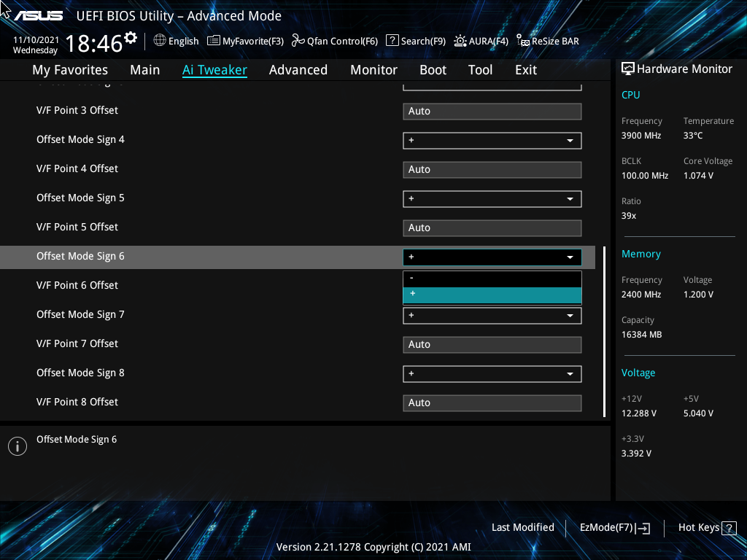747x560 pixels.
Task: Click V/F Point 7 Offset Auto field
Action: (492, 345)
